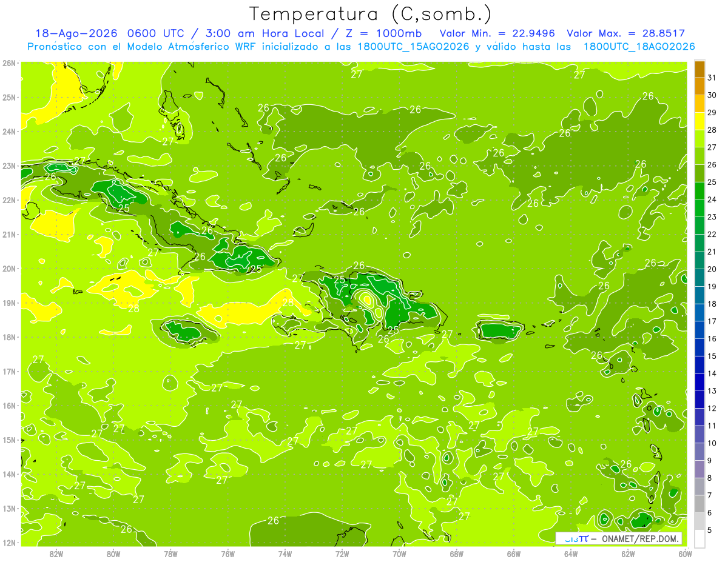
Task: Click the "22N" latitude axis label
Action: click(9, 200)
